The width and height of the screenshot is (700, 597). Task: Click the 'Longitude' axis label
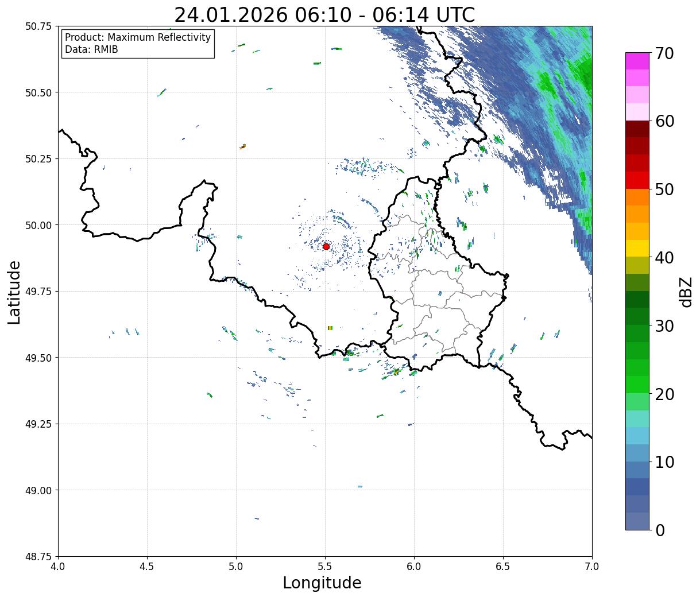click(x=322, y=583)
